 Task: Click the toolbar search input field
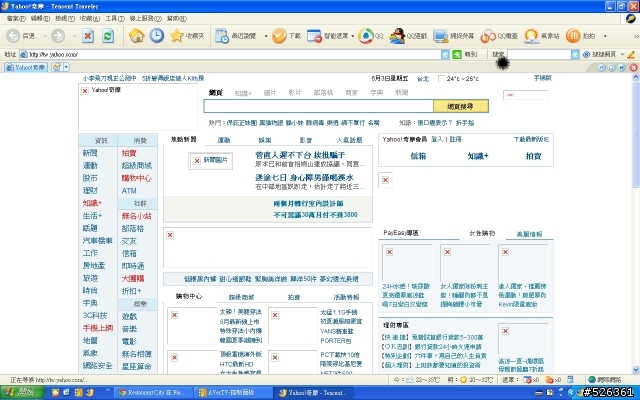[539, 54]
